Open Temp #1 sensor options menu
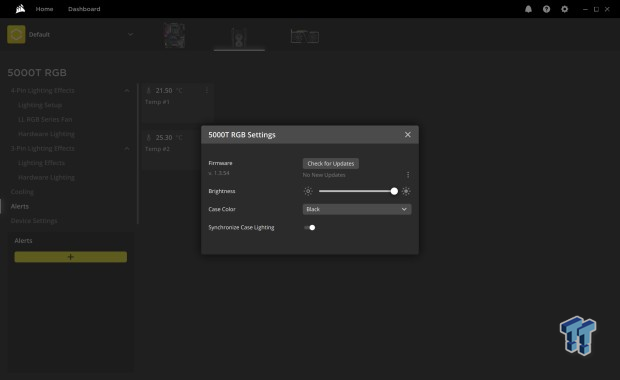620x380 pixels. 207,91
